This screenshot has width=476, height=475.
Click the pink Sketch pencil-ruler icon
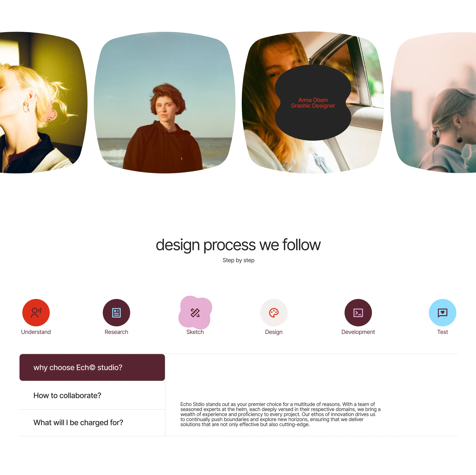[195, 312]
